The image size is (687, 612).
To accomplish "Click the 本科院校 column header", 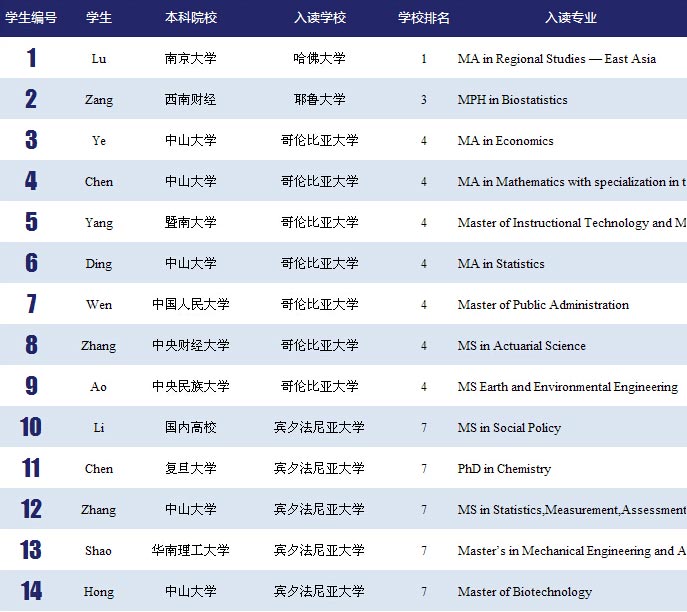I will tap(191, 18).
